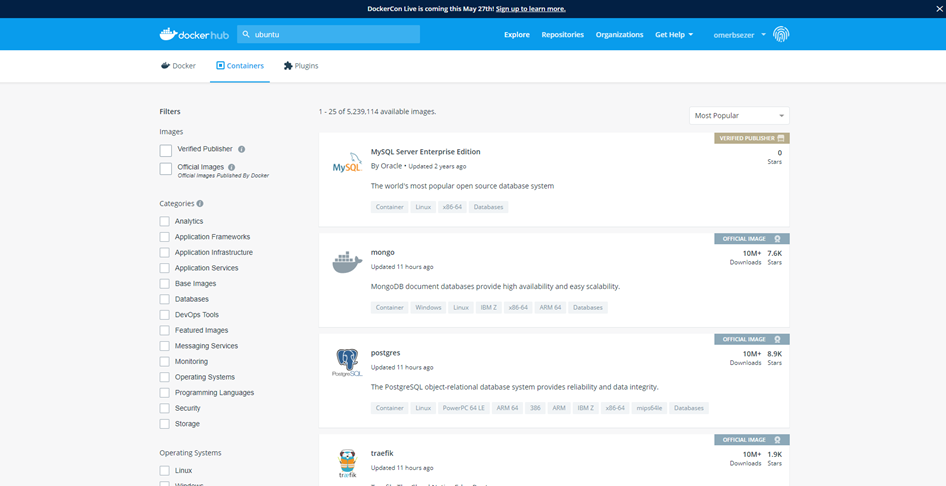Viewport: 946px width, 486px height.
Task: Open the fingerprint avatar icon
Action: (x=782, y=34)
